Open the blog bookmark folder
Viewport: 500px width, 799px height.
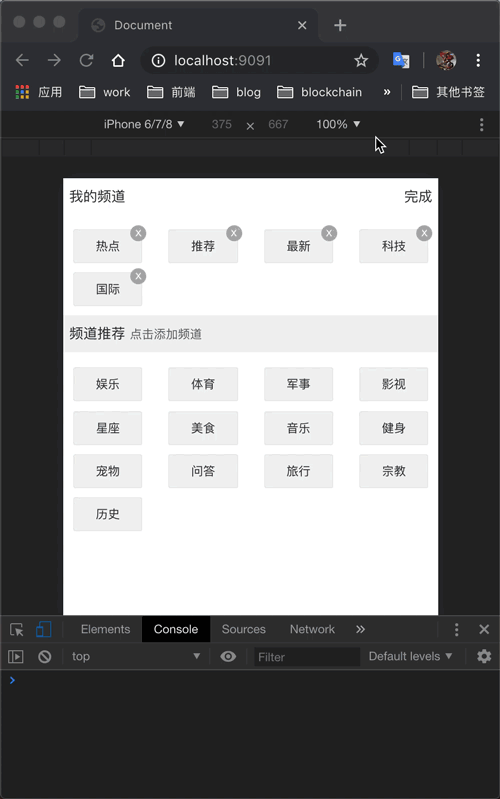(x=236, y=92)
